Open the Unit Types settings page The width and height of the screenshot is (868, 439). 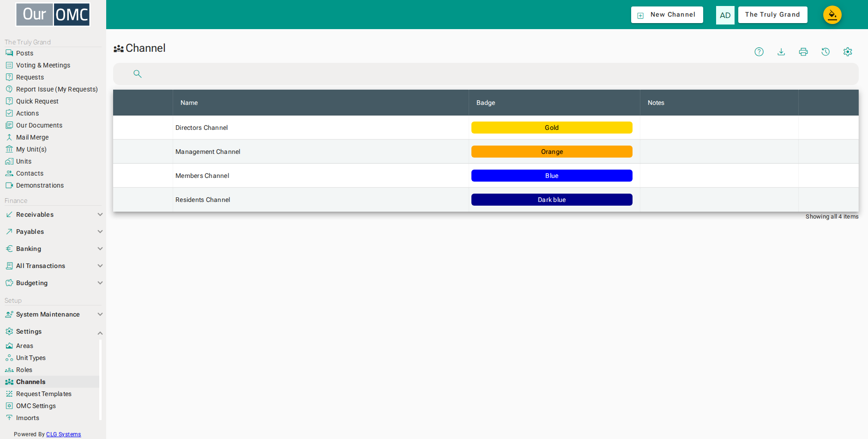31,358
